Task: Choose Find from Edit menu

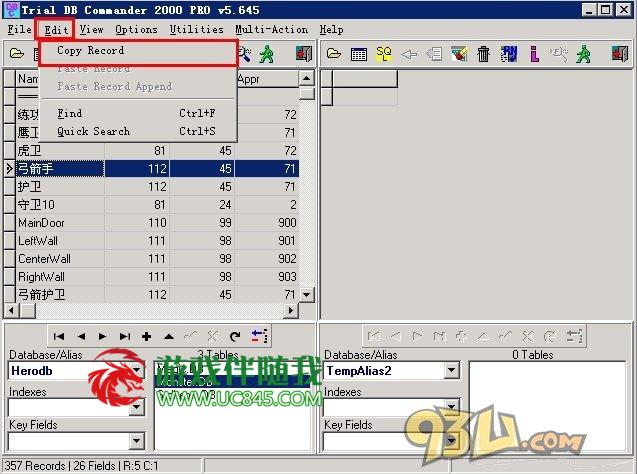Action: coord(137,113)
